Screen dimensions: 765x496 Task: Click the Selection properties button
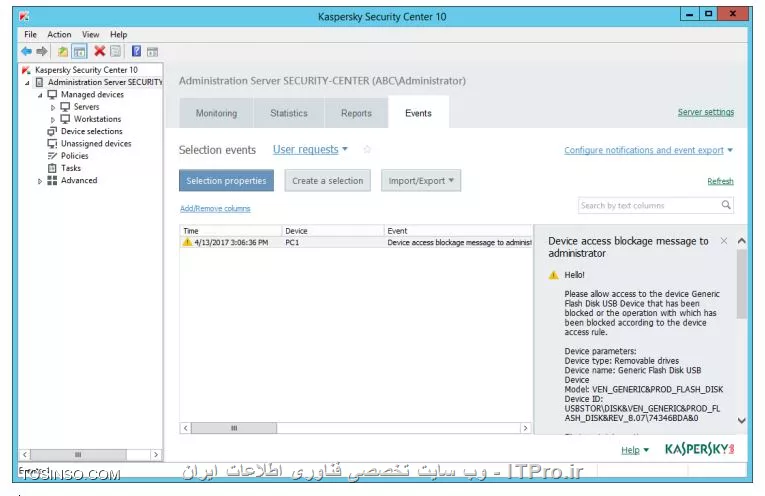click(x=226, y=180)
